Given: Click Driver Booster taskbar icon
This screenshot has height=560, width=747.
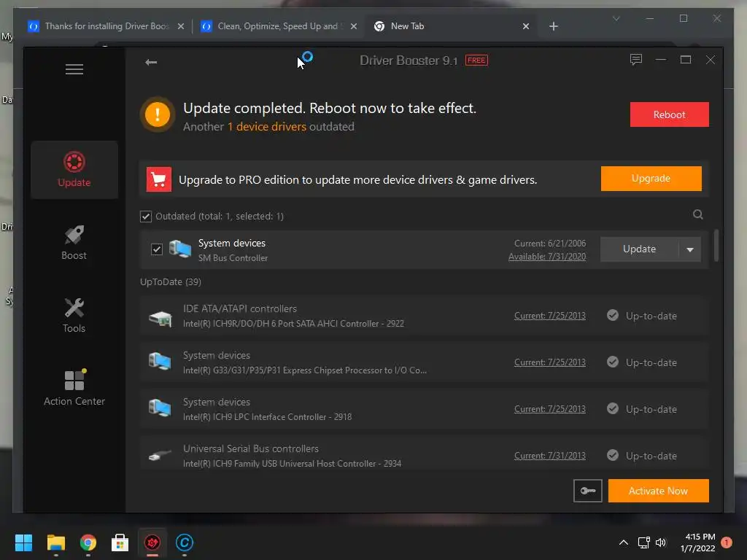Looking at the screenshot, I should 152,542.
